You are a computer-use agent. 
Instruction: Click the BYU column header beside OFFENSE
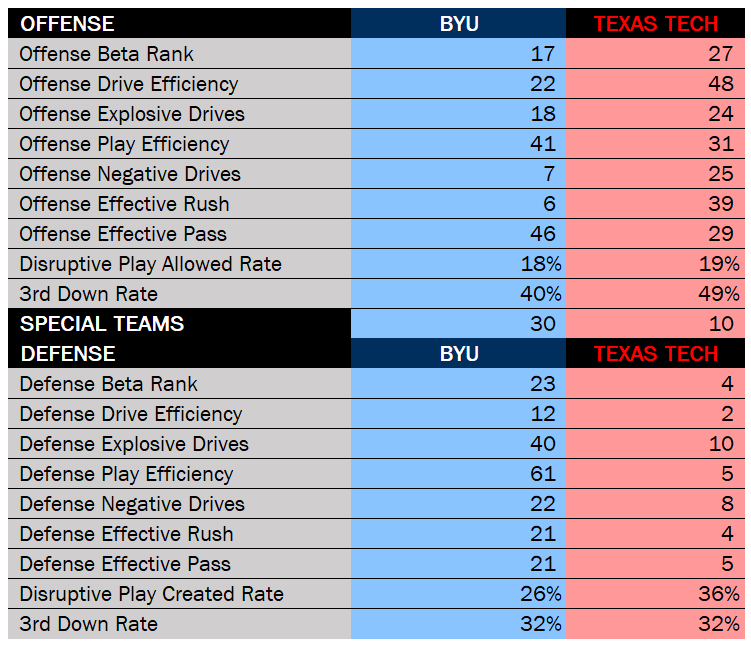tap(459, 24)
